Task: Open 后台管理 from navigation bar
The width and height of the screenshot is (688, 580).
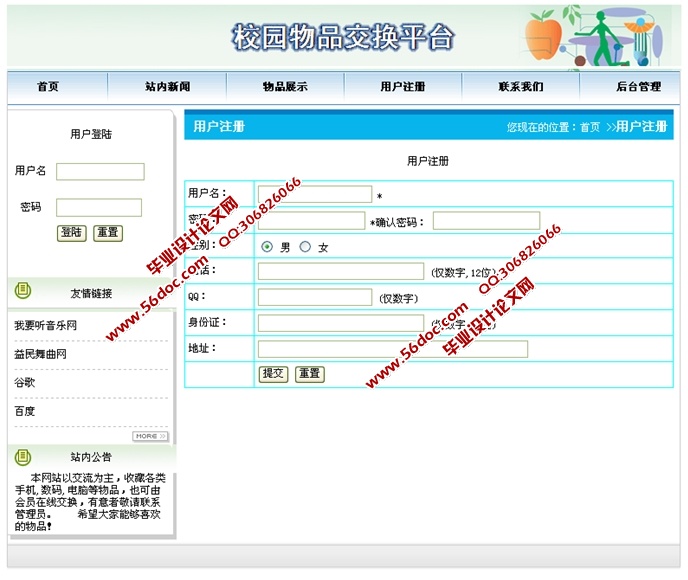Action: [638, 87]
